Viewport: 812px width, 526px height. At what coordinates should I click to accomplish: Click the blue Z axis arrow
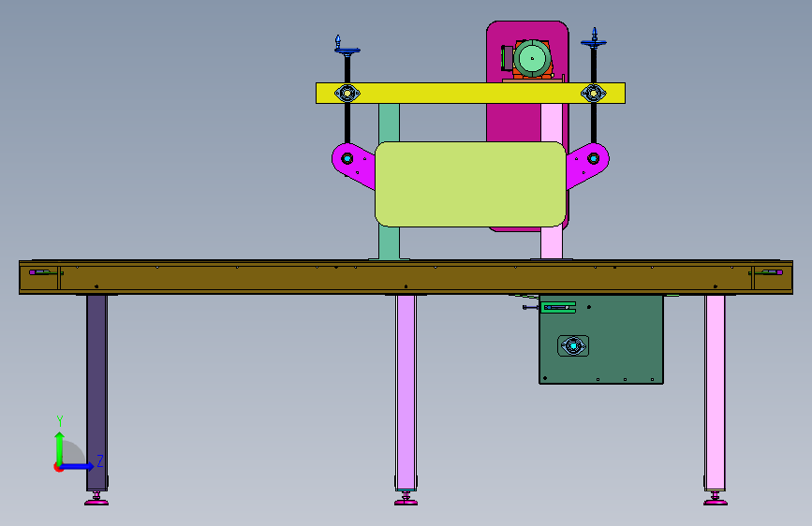click(78, 466)
